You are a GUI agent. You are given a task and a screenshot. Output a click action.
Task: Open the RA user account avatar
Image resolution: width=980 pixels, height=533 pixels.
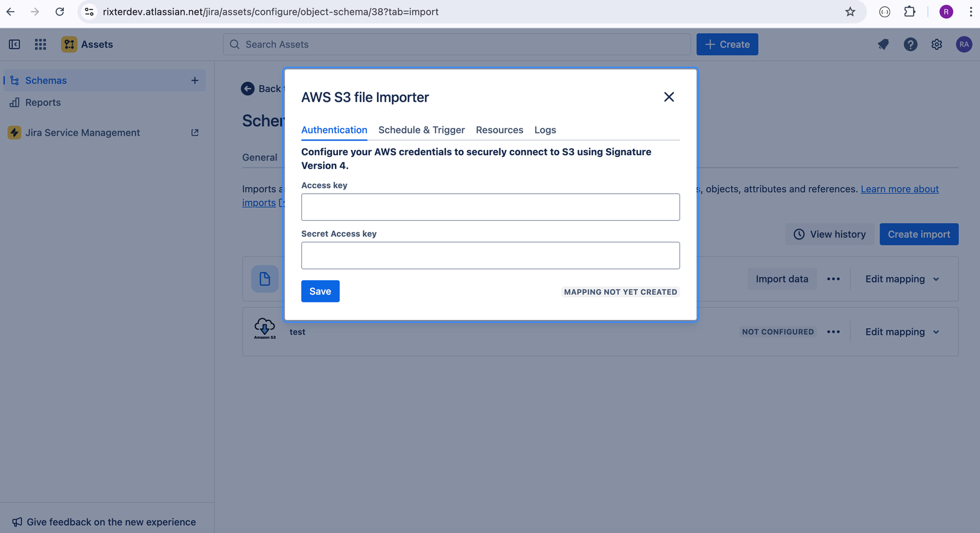coord(964,44)
